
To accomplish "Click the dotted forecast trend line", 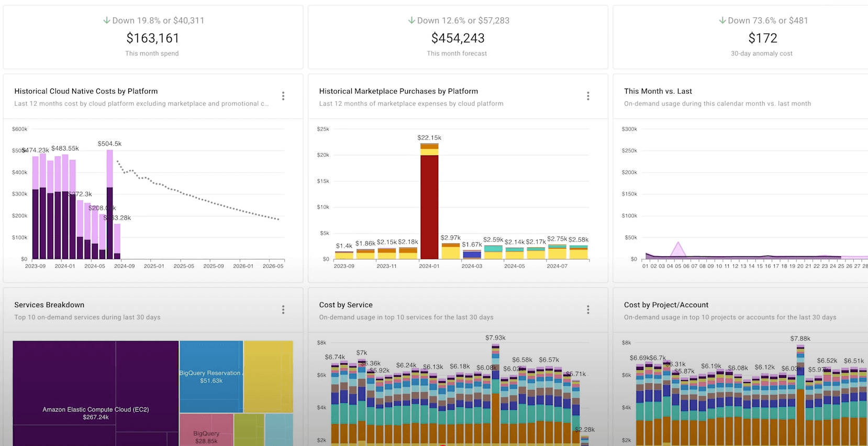I will click(x=198, y=198).
